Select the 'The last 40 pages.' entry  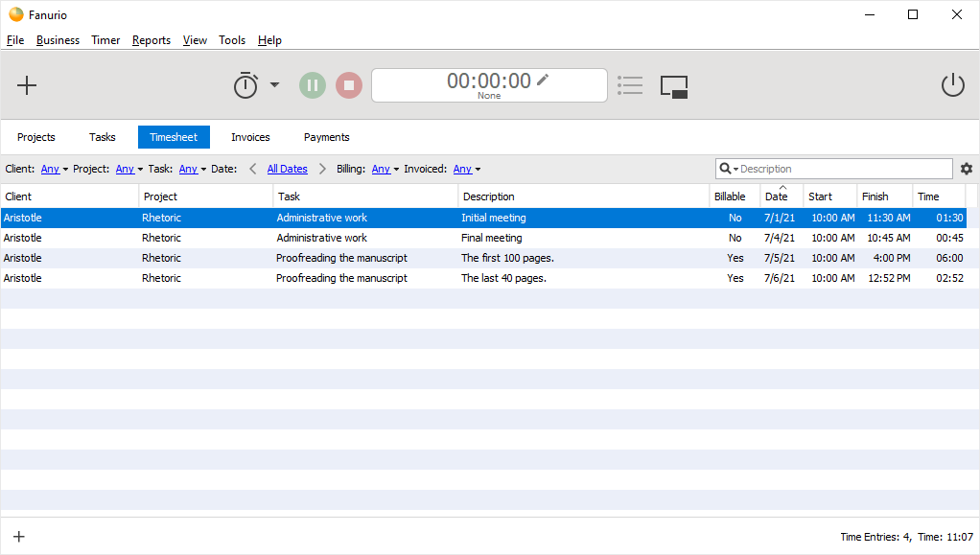pyautogui.click(x=483, y=278)
